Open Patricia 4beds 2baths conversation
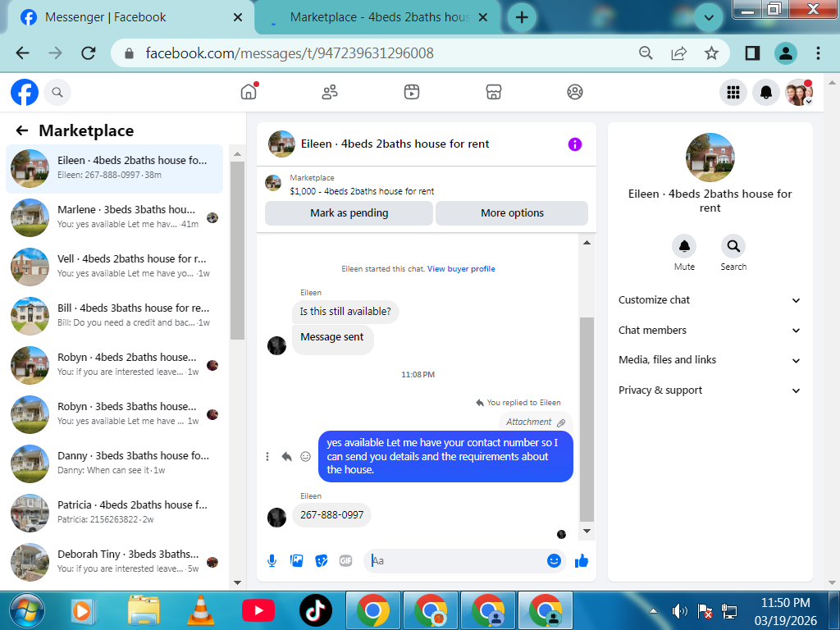840x630 pixels. point(115,514)
